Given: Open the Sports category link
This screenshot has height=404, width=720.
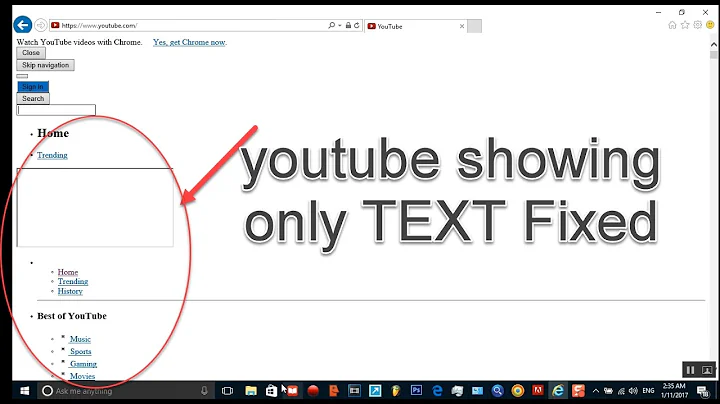Looking at the screenshot, I should coord(80,352).
